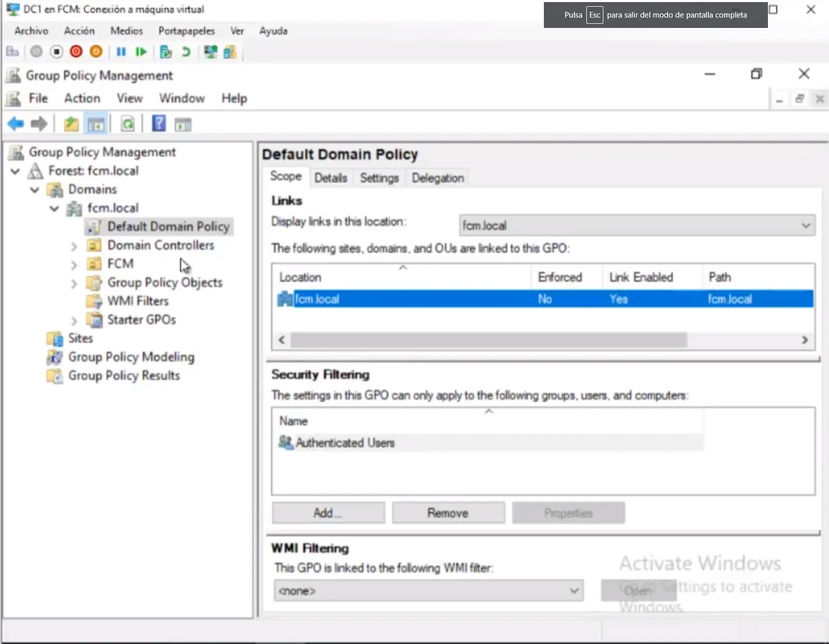Click the Hyper-V Pause VM icon
The image size is (829, 644).
pos(121,52)
